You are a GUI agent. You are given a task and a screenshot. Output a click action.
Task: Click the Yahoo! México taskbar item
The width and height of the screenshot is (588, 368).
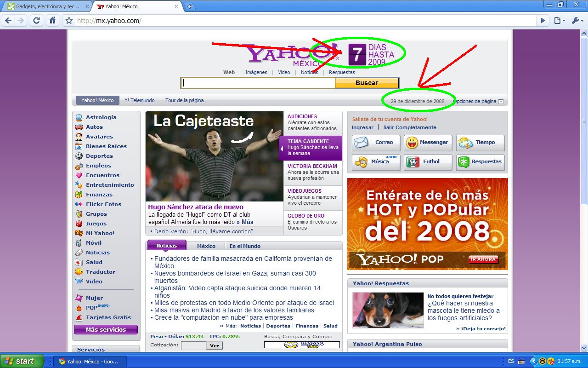(x=90, y=361)
